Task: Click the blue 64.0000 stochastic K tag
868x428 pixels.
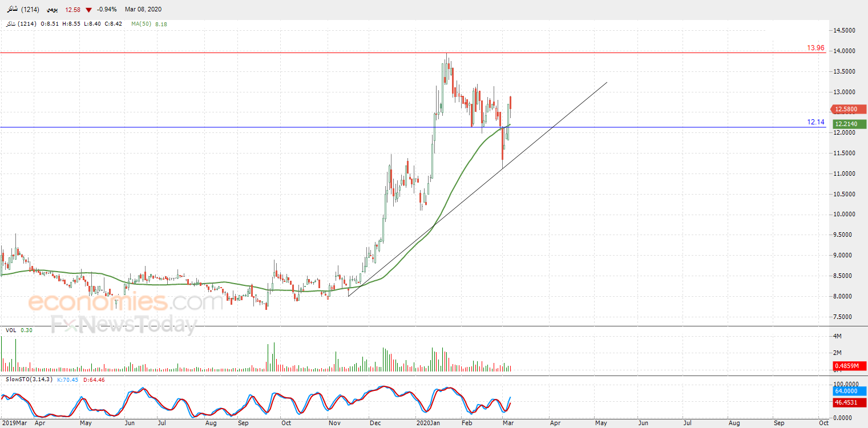Action: tap(849, 391)
